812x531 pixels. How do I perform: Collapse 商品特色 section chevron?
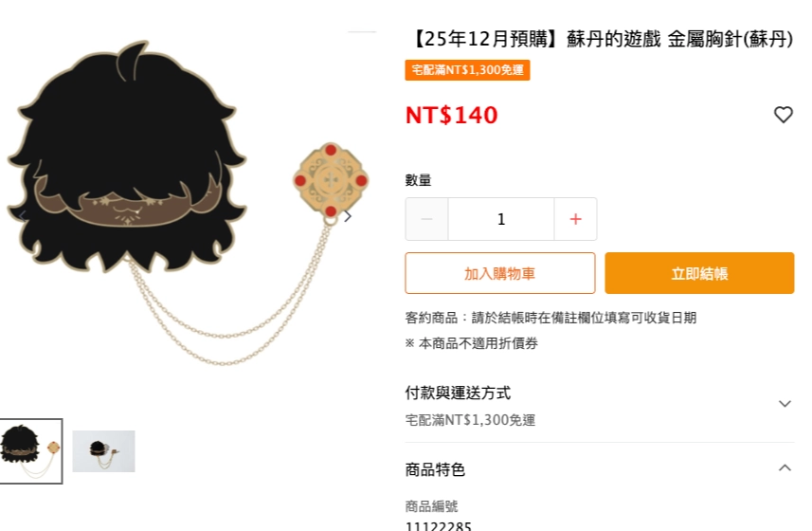(785, 467)
